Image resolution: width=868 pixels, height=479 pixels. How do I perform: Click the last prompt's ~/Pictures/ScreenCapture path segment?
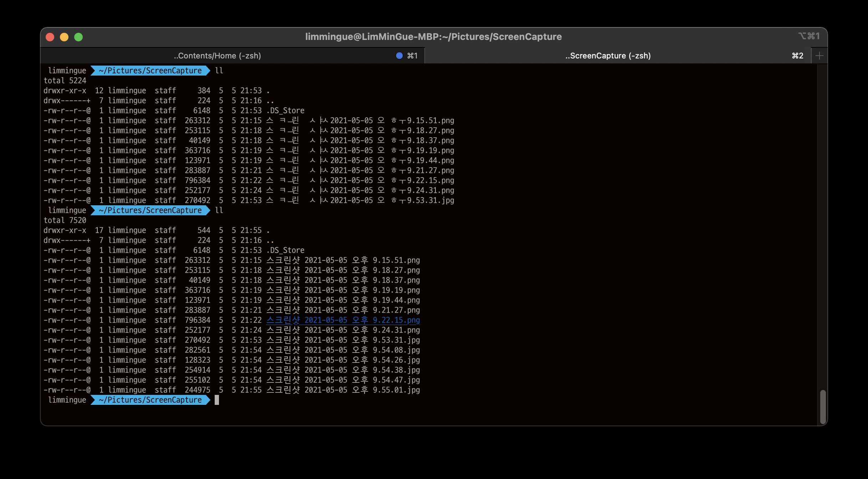pos(150,400)
